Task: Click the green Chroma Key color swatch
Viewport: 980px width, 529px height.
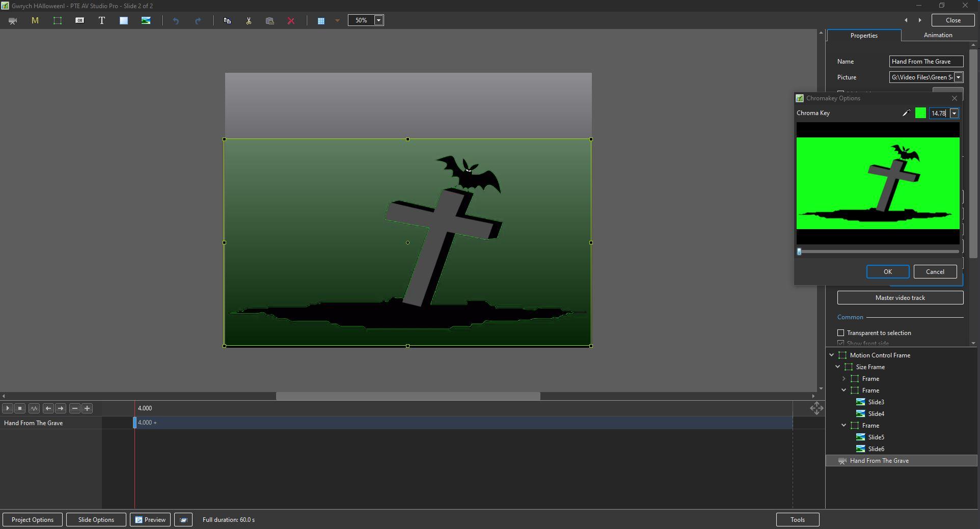Action: (x=920, y=113)
